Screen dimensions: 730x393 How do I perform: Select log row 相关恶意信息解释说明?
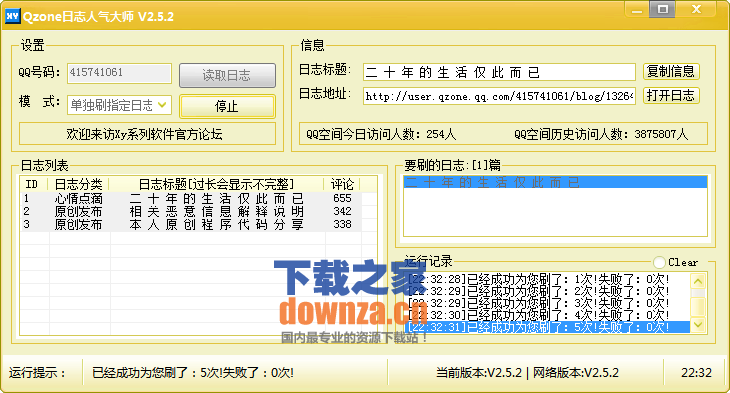(x=191, y=211)
